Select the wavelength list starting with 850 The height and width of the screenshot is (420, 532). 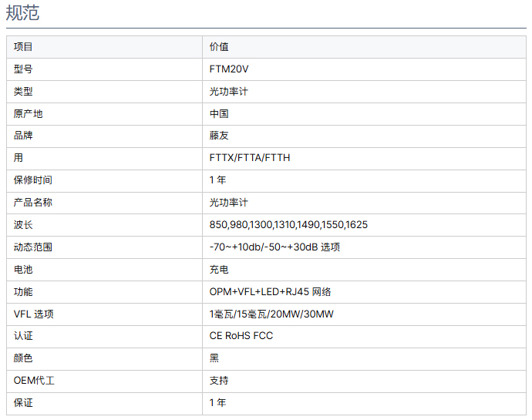(x=288, y=225)
